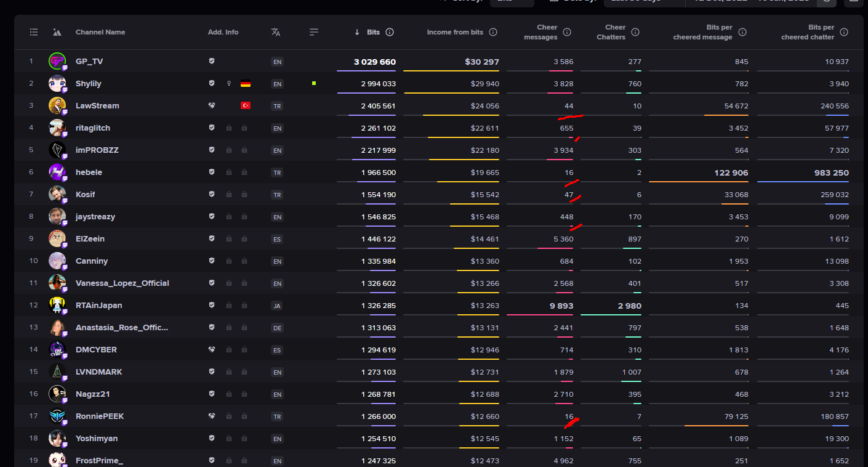868x467 pixels.
Task: Sort by the Bits column header
Action: click(373, 32)
